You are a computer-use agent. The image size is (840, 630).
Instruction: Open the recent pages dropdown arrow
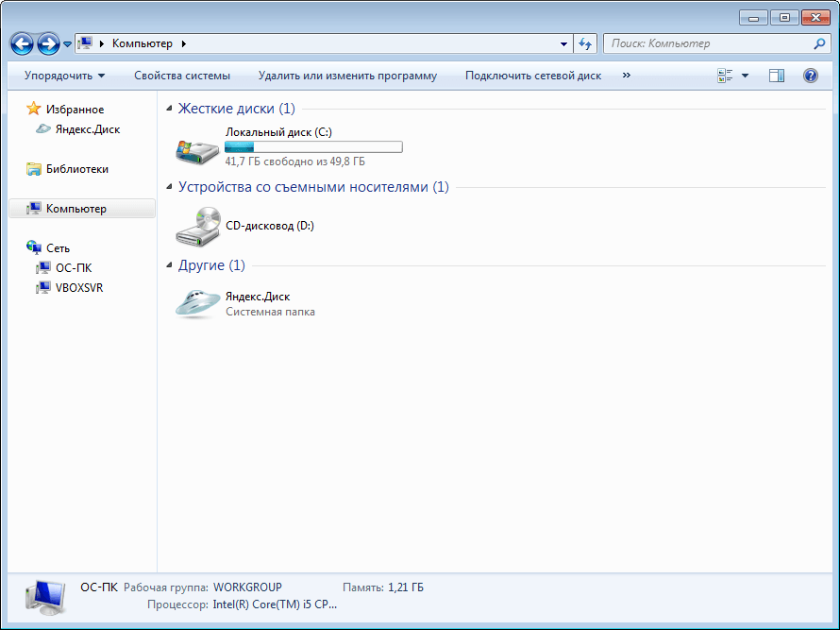[x=68, y=44]
